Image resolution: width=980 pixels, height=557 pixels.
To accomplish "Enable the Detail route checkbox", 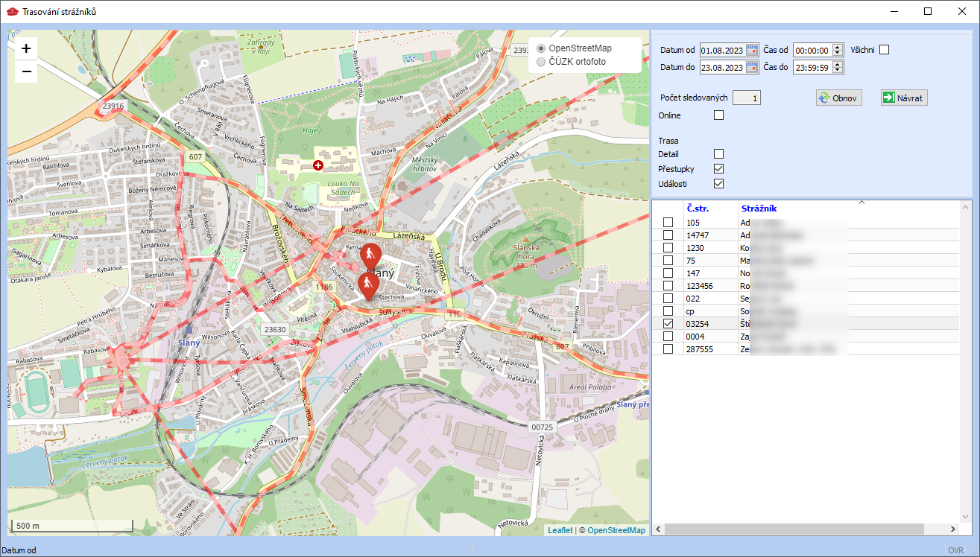I will (x=719, y=154).
